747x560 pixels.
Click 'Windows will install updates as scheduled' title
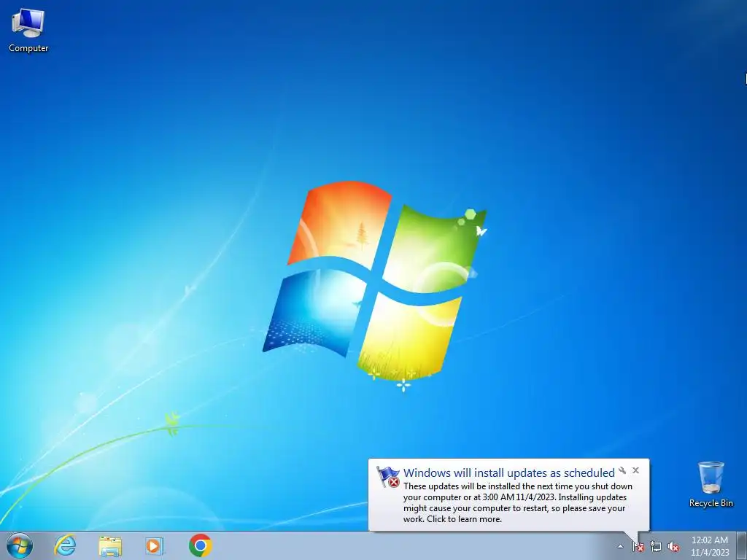point(508,472)
